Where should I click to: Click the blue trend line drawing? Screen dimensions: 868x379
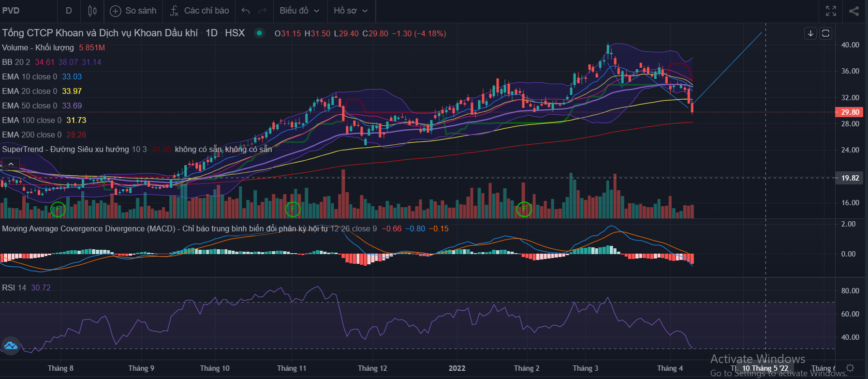click(728, 68)
